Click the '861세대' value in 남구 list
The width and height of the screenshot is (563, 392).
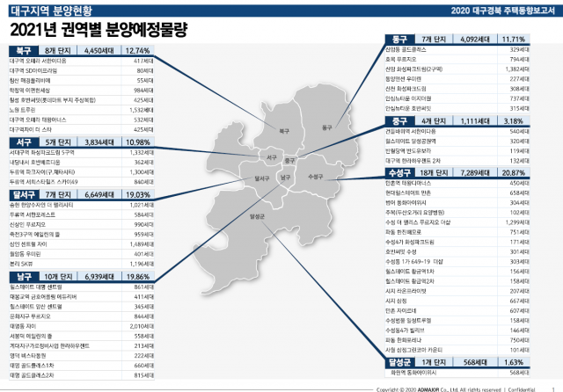click(143, 287)
